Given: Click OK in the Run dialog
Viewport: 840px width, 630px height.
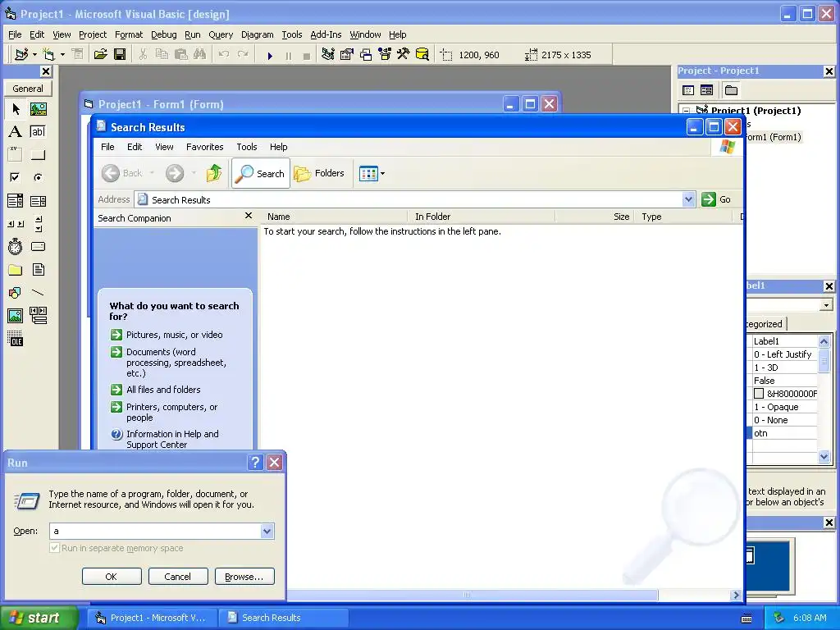Looking at the screenshot, I should point(112,577).
